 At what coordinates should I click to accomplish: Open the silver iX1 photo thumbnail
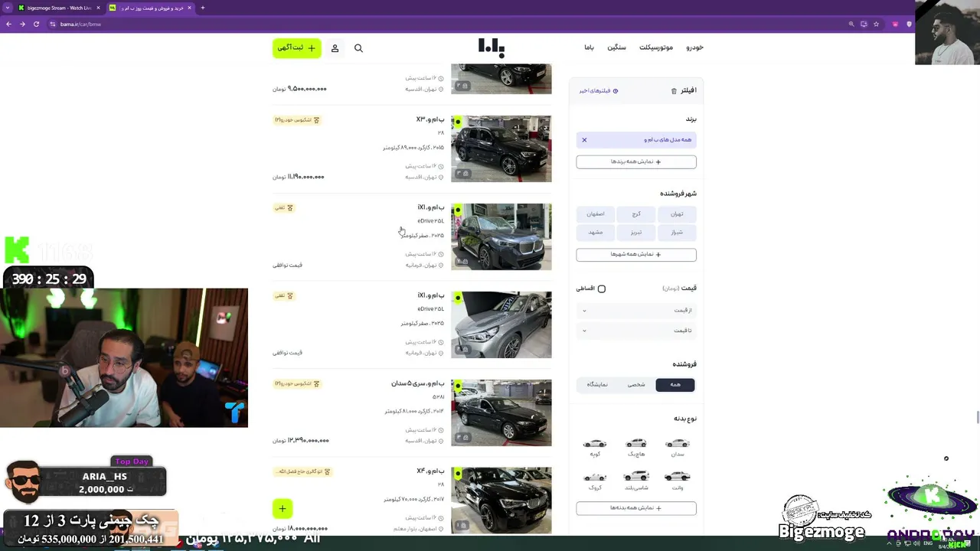[x=501, y=324]
